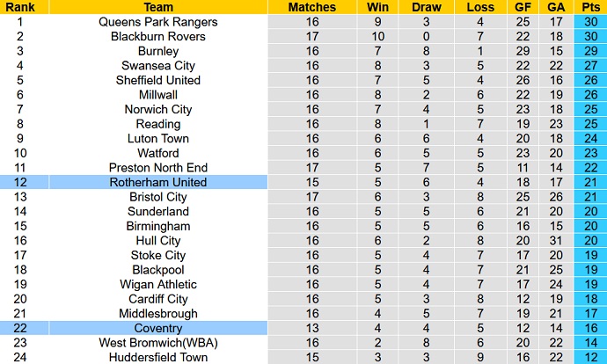
Task: Click Queens Park Rangers' 30 points cell
Action: pos(589,22)
